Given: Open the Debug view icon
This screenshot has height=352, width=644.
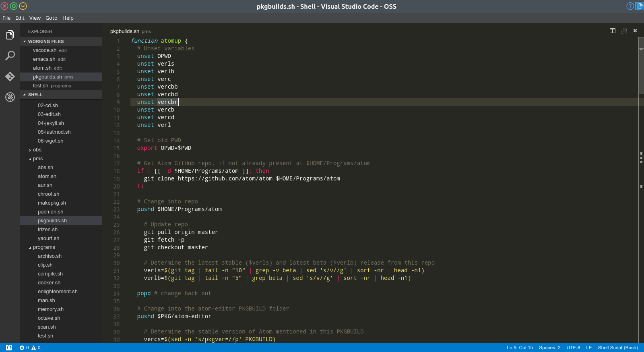Looking at the screenshot, I should pos(10,97).
